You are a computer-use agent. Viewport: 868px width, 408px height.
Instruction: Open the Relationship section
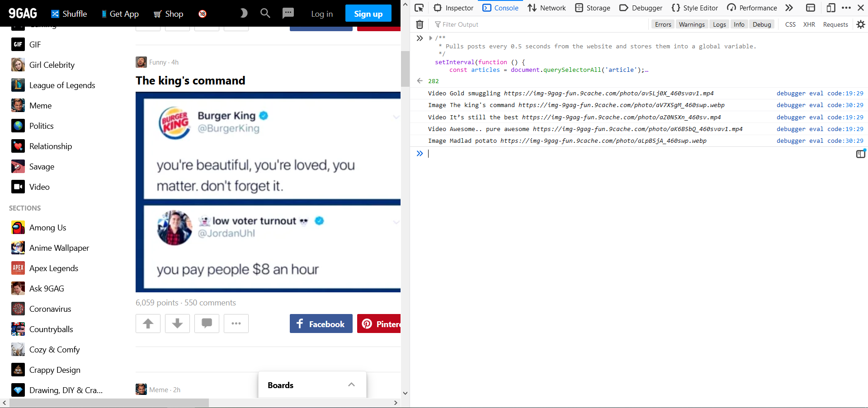[x=42, y=146]
